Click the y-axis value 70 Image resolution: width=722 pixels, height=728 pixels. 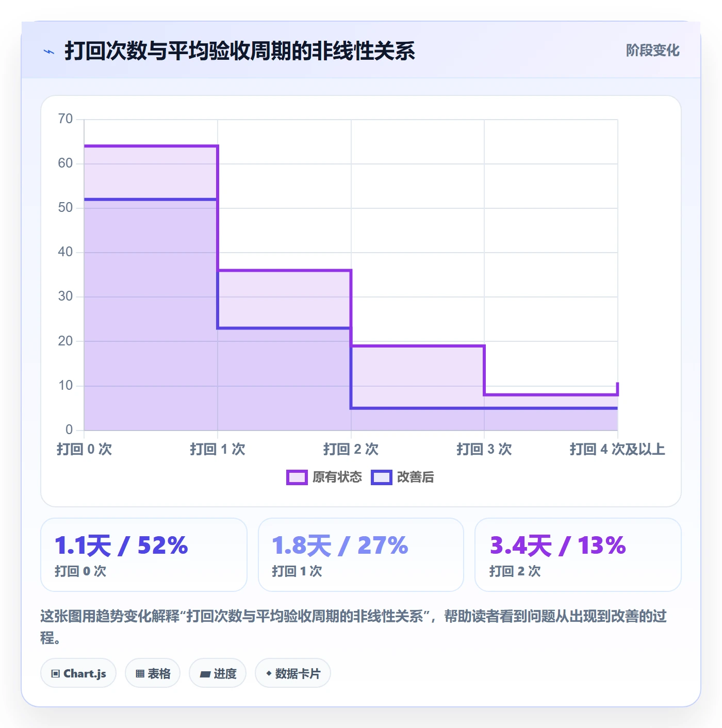pos(65,119)
